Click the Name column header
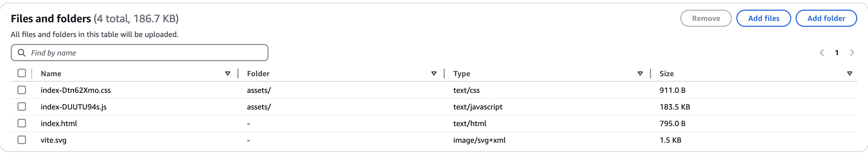This screenshot has height=154, width=868. click(x=51, y=74)
